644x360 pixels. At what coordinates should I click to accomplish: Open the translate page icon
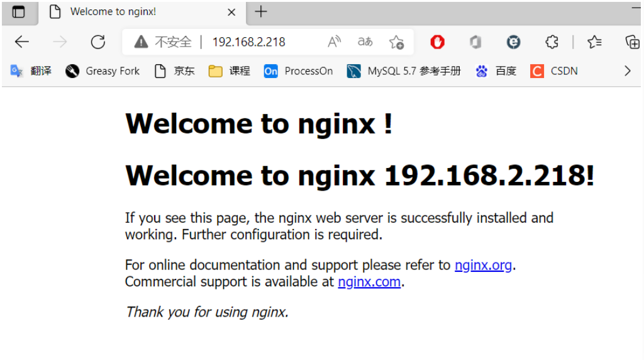[x=365, y=42]
